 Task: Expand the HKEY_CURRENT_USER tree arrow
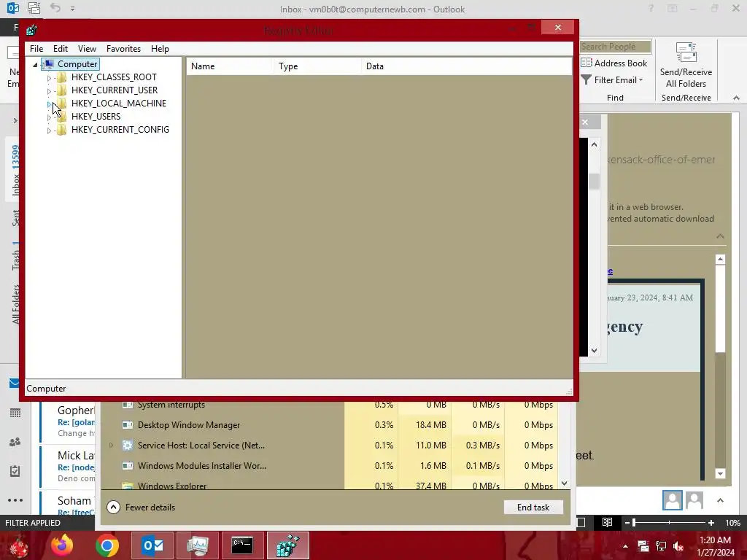pyautogui.click(x=49, y=90)
